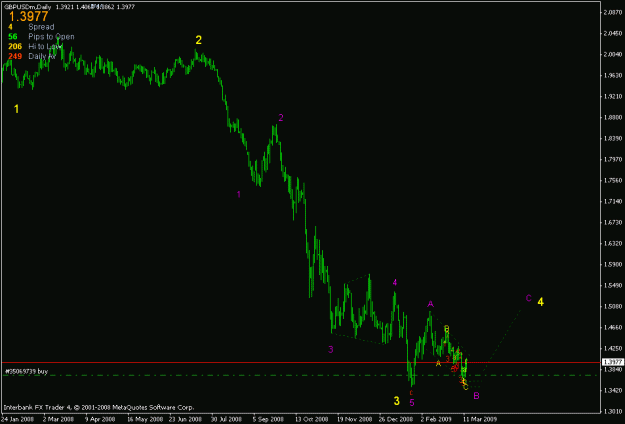Select the 5 Sep 2008 date label
Image resolution: width=625 pixels, height=424 pixels.
click(270, 420)
